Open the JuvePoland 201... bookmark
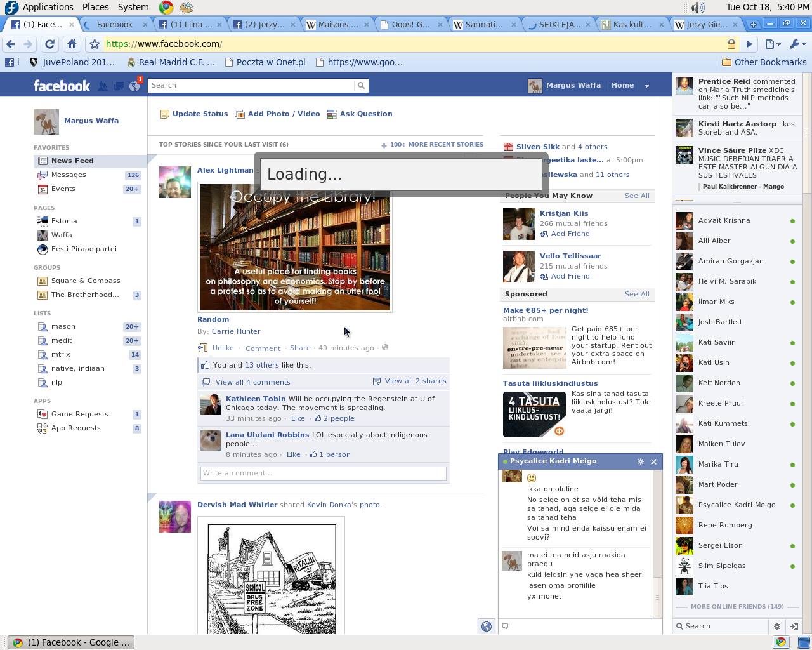 (72, 62)
